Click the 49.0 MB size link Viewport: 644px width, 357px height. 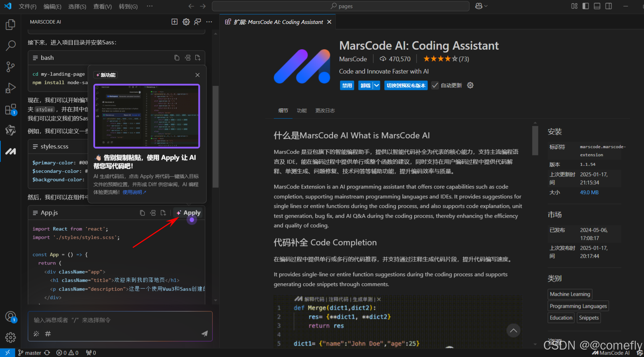[589, 192]
